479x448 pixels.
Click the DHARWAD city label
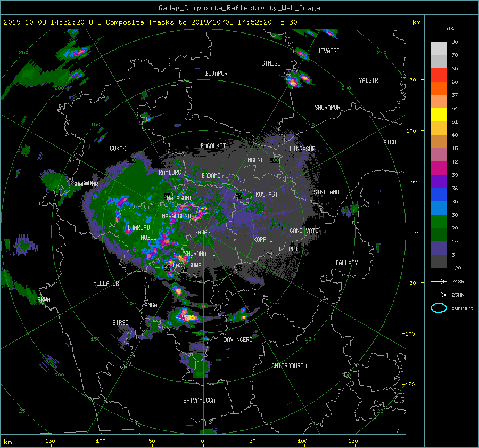[x=138, y=227]
